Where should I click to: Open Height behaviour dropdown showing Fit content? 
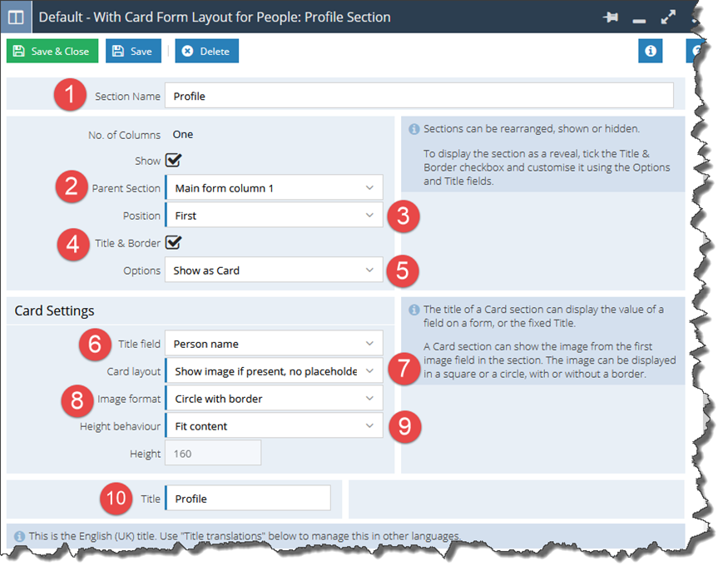pos(274,425)
